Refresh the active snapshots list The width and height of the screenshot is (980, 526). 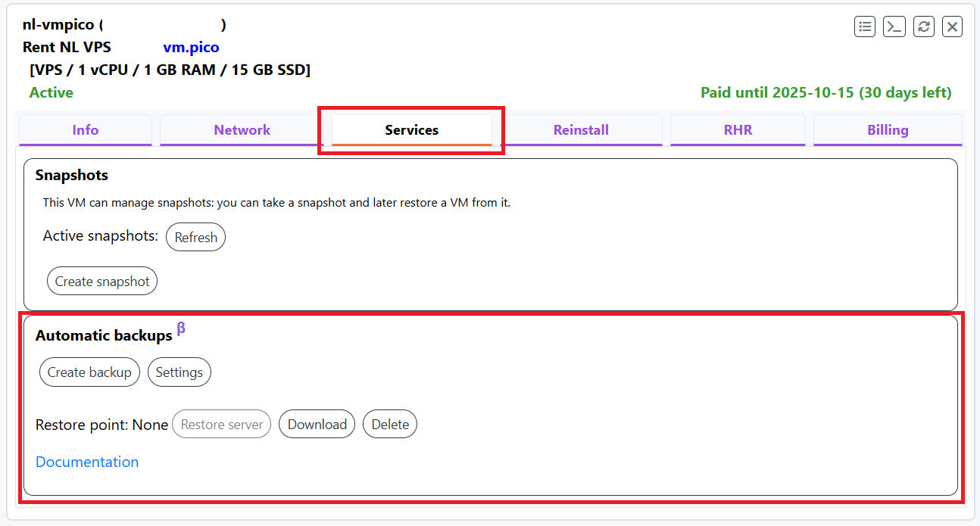tap(195, 237)
